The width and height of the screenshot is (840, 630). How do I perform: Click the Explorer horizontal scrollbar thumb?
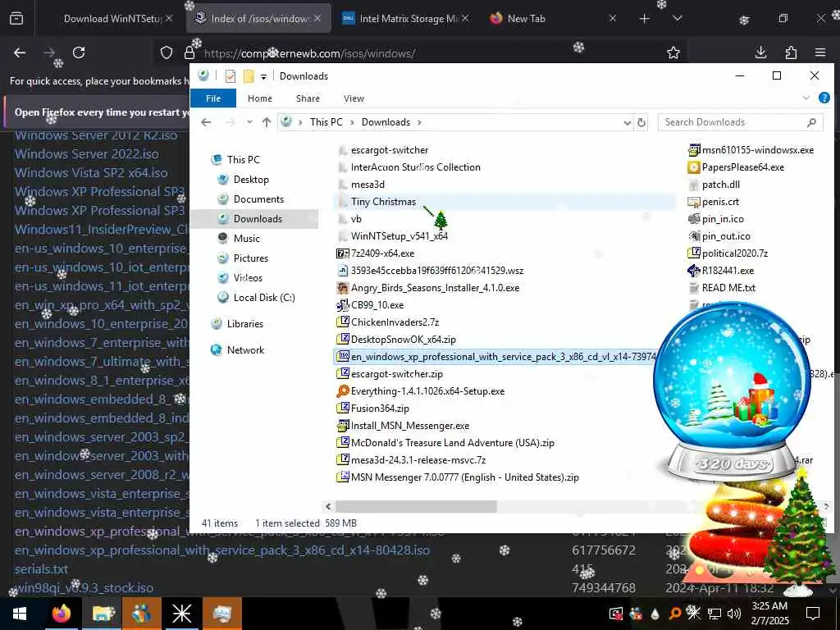pyautogui.click(x=416, y=506)
